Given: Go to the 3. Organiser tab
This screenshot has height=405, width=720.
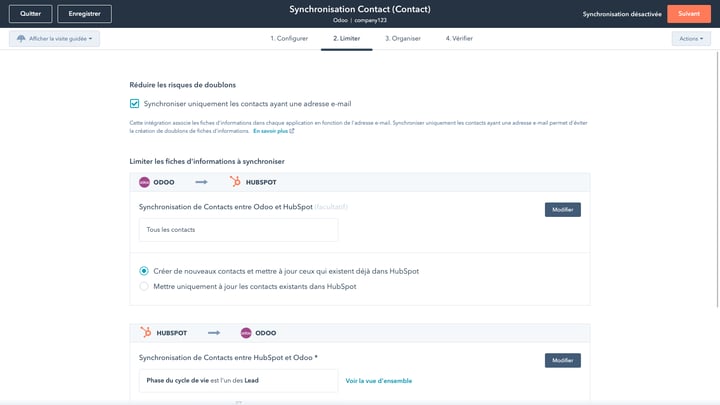Looking at the screenshot, I should (403, 39).
